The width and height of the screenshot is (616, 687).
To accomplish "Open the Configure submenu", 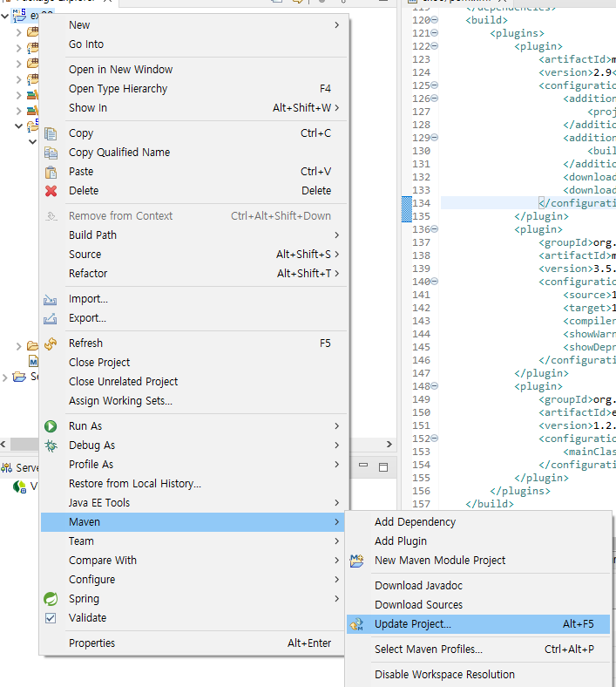I will pos(193,580).
